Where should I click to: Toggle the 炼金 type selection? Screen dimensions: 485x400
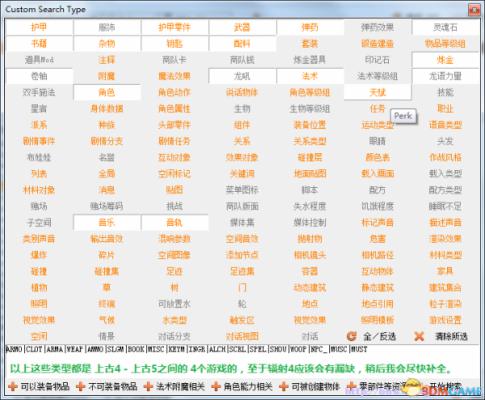point(445,60)
